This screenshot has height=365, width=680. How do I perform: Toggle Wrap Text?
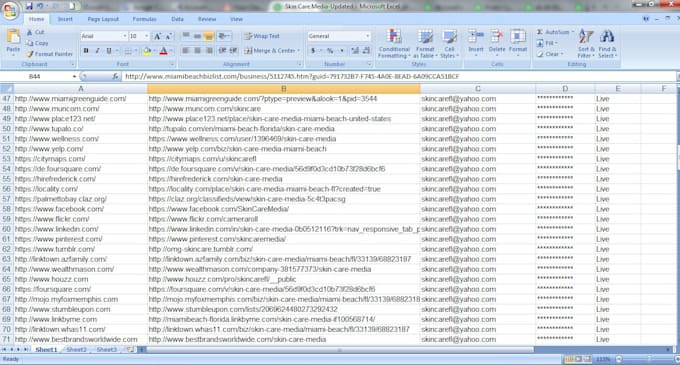pyautogui.click(x=262, y=36)
